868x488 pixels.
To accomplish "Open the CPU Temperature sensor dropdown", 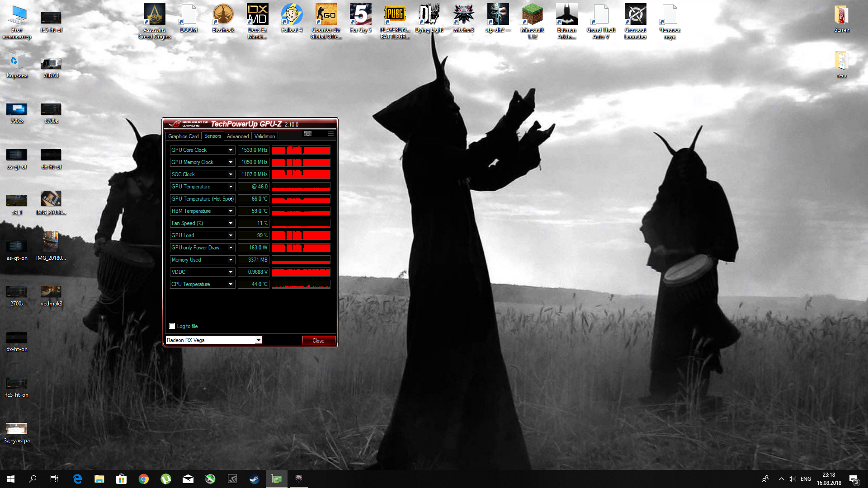I will coord(231,284).
